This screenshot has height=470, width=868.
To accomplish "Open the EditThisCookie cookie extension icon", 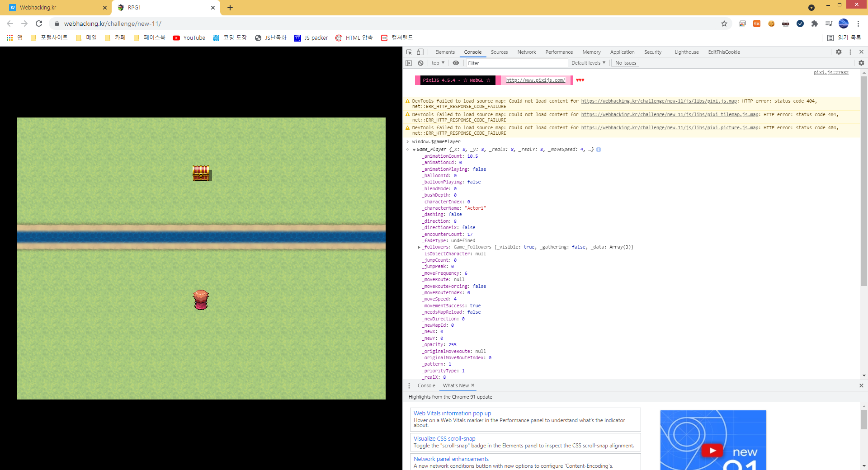I will click(771, 23).
